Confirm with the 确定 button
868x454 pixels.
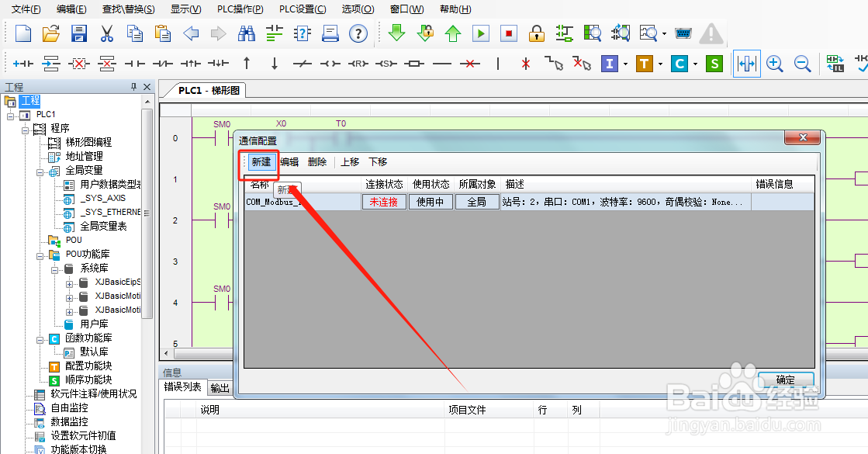(x=784, y=379)
